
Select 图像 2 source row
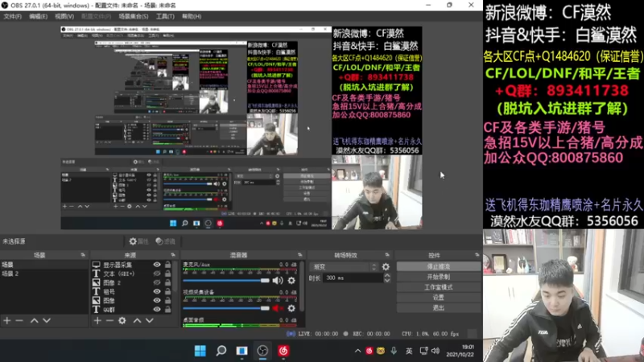tap(133, 282)
